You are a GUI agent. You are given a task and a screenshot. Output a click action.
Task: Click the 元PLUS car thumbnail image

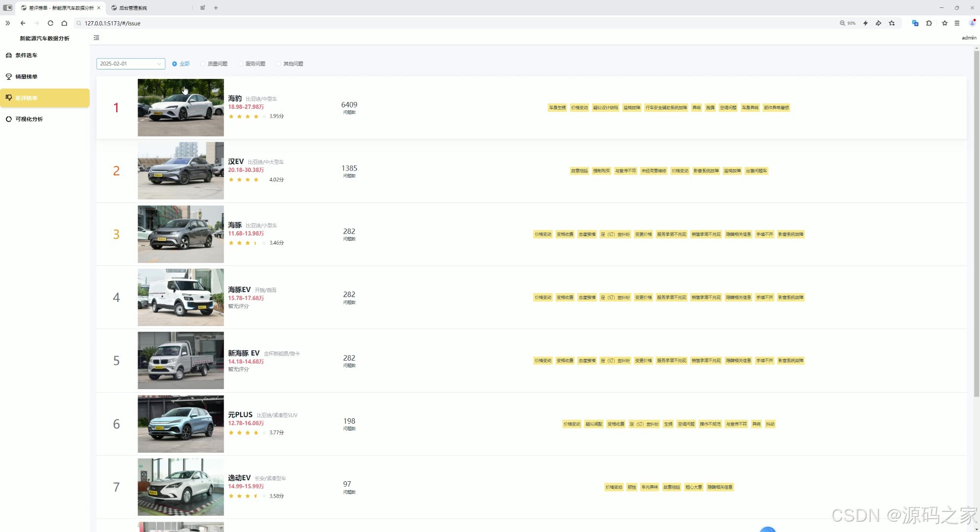(x=180, y=424)
